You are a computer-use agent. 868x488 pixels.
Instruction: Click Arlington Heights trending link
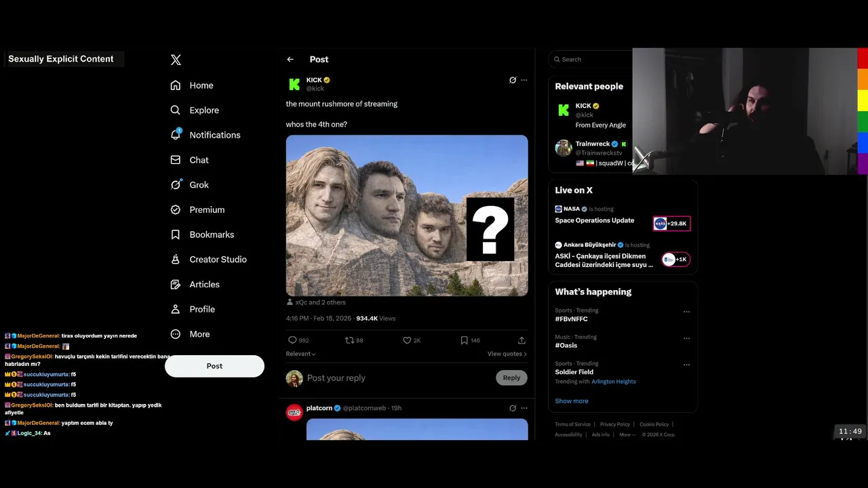pos(614,382)
